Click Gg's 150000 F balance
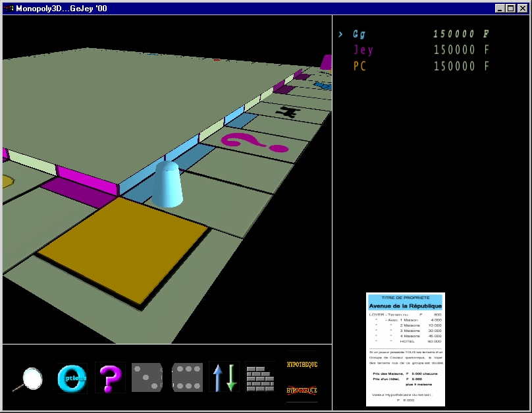The width and height of the screenshot is (532, 413). (x=461, y=34)
